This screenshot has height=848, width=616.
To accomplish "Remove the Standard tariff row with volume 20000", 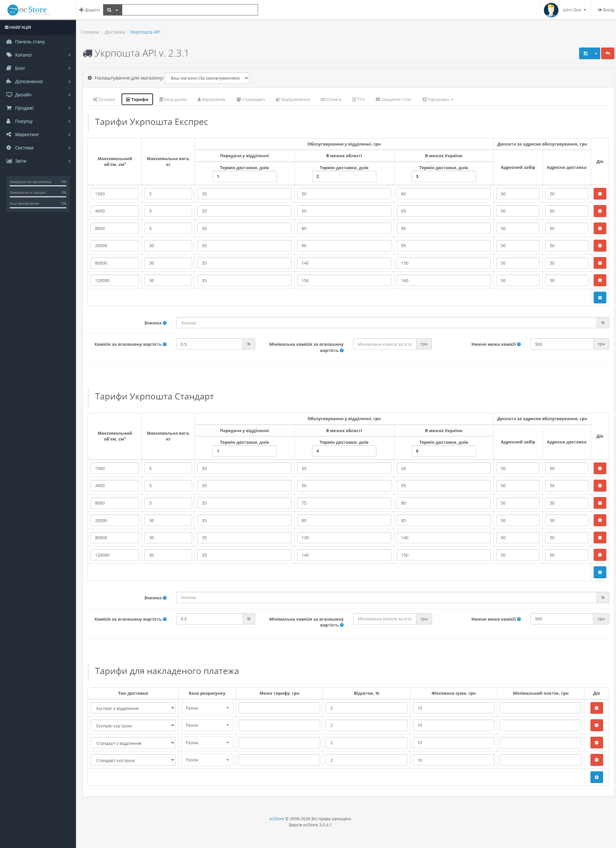I will click(600, 520).
